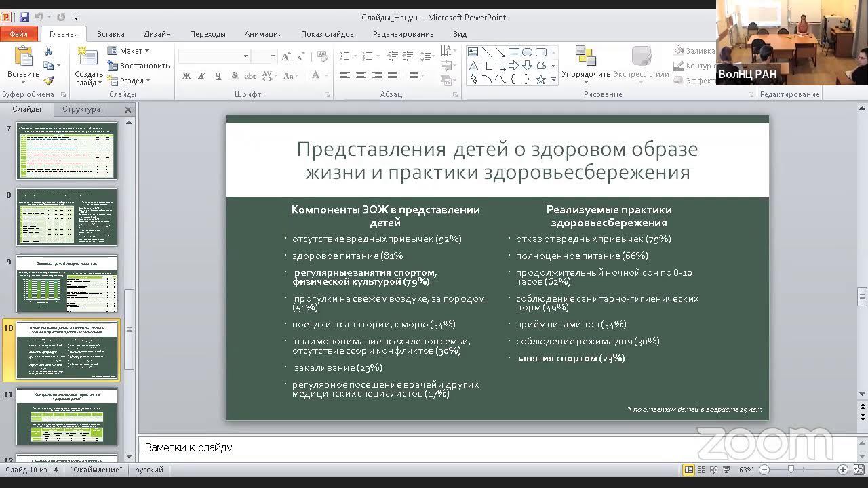Open the font color dropdown arrow
The width and height of the screenshot is (868, 488).
[325, 76]
